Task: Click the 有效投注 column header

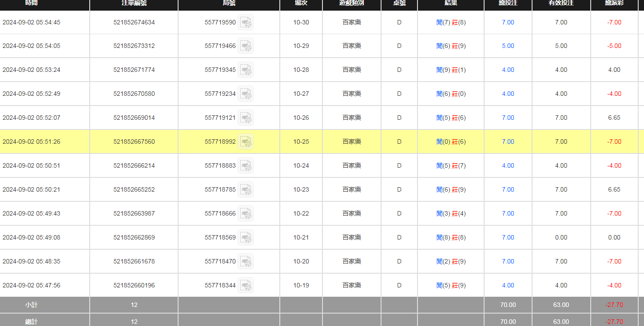Action: pos(561,4)
